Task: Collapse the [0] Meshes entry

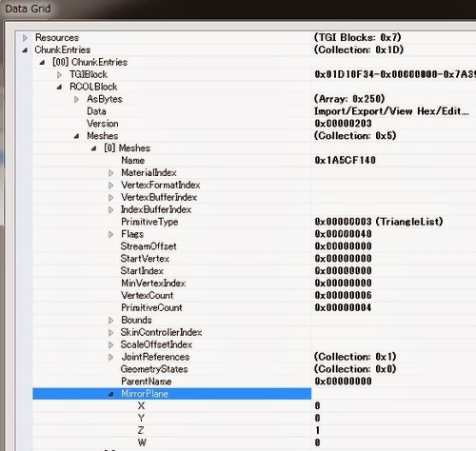Action: [x=93, y=148]
